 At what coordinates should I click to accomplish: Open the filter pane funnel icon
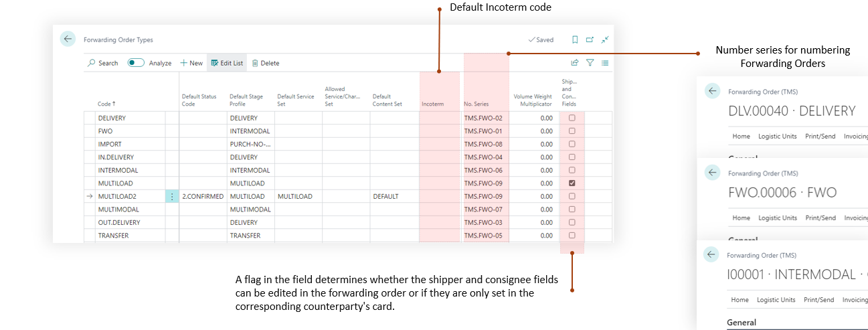pos(590,62)
